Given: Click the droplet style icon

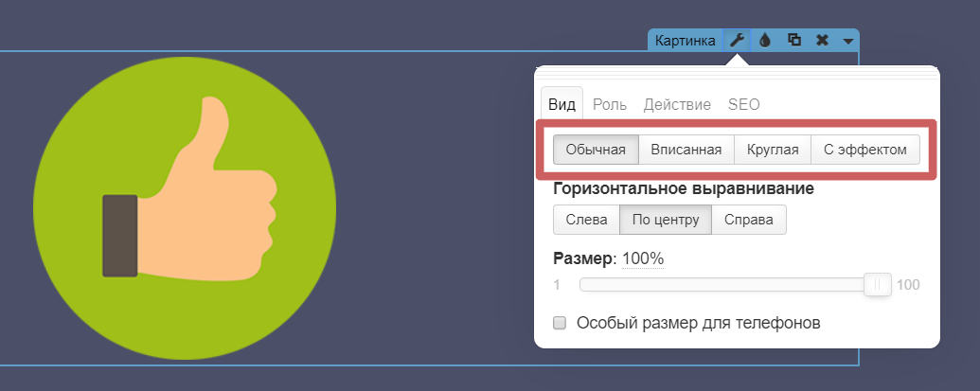Looking at the screenshot, I should click(x=765, y=41).
